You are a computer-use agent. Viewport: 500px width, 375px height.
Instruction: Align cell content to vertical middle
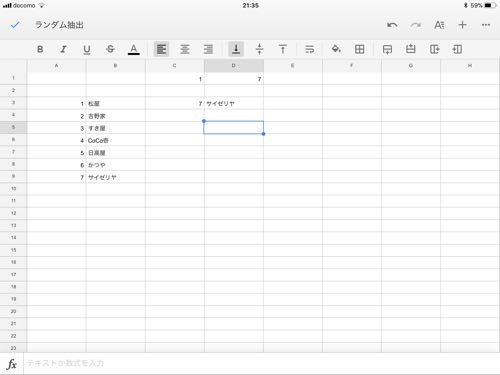259,49
